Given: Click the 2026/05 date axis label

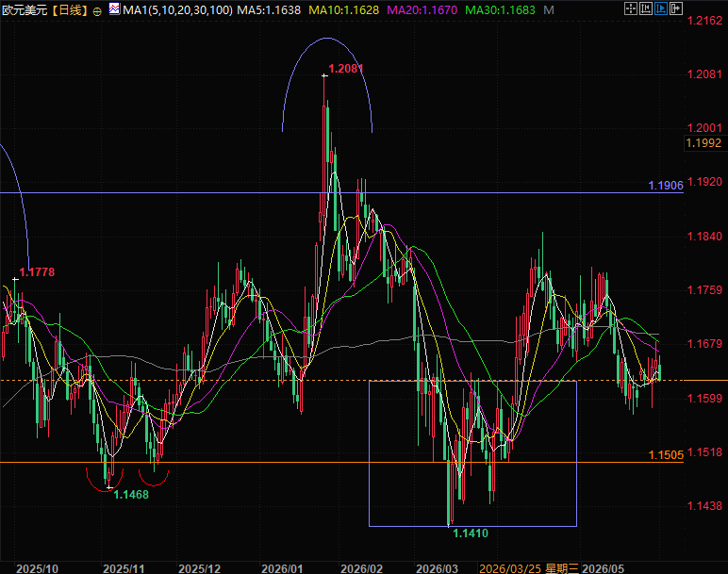Looking at the screenshot, I should (x=604, y=568).
